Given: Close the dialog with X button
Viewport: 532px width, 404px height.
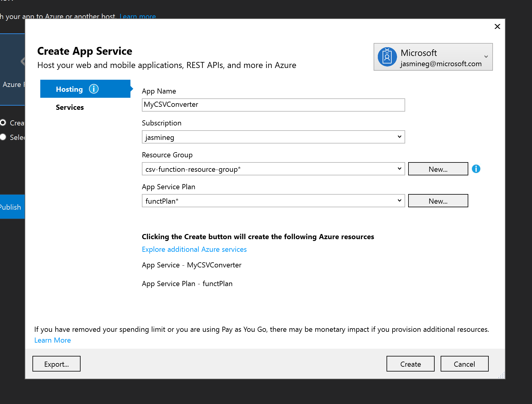Looking at the screenshot, I should (x=497, y=26).
